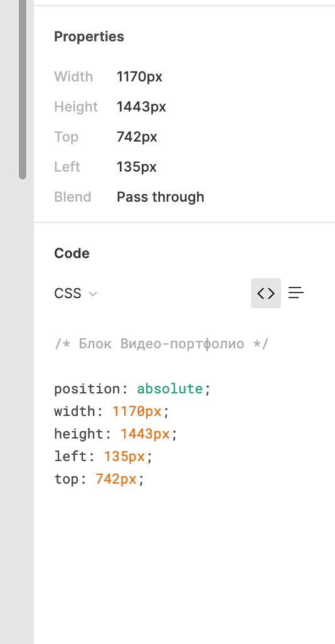Click the position: absolute code line

point(132,388)
